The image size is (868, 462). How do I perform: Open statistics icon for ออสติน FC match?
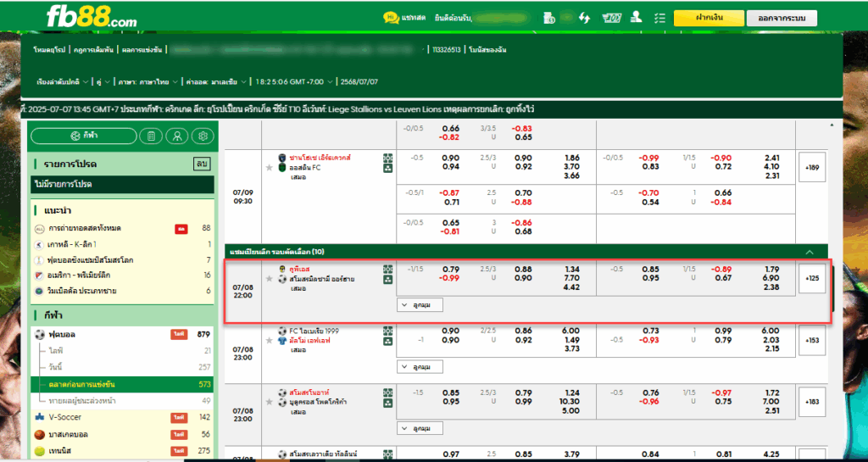(387, 168)
